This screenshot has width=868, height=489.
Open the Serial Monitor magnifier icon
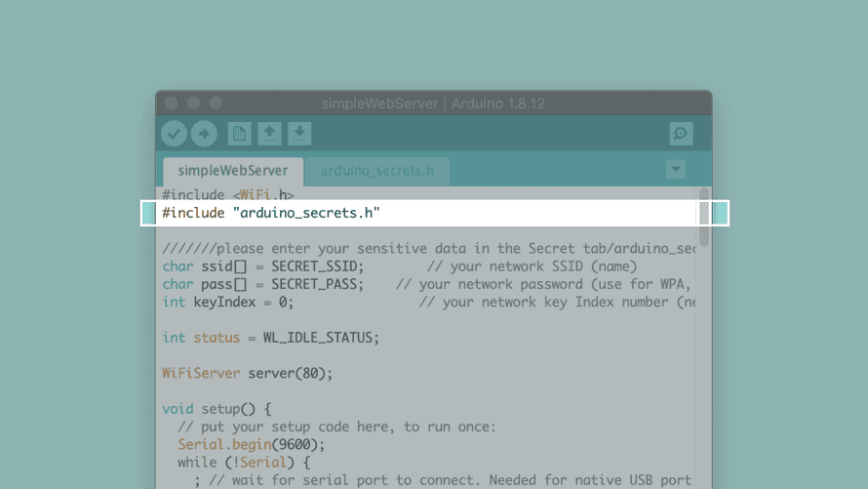coord(681,134)
